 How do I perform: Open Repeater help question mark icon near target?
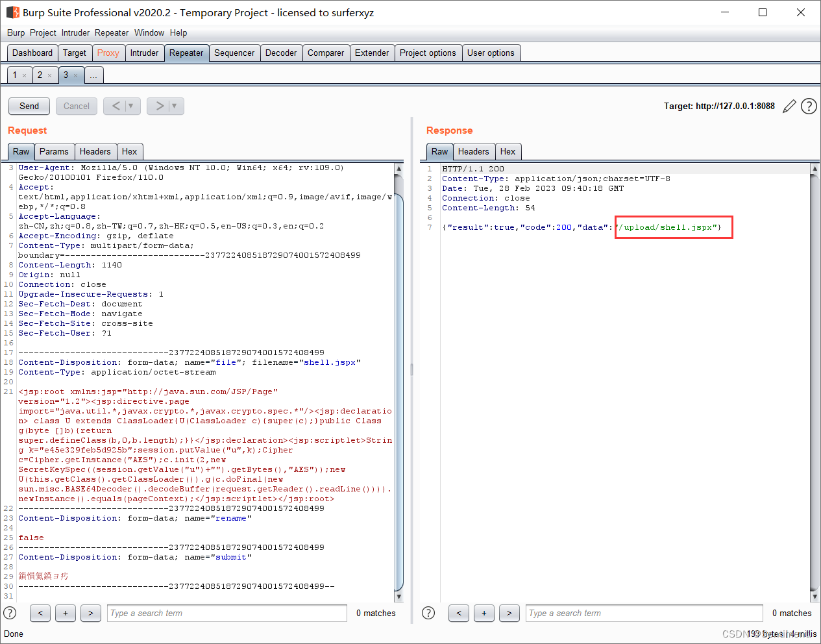(809, 106)
